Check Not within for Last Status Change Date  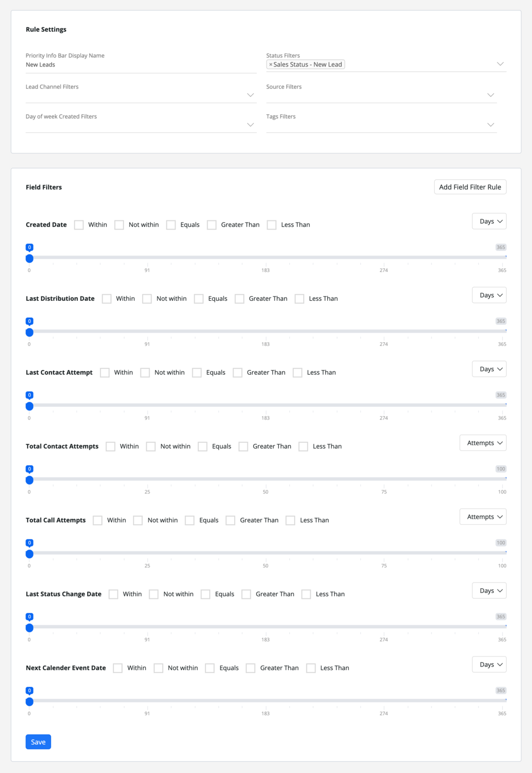pos(154,594)
